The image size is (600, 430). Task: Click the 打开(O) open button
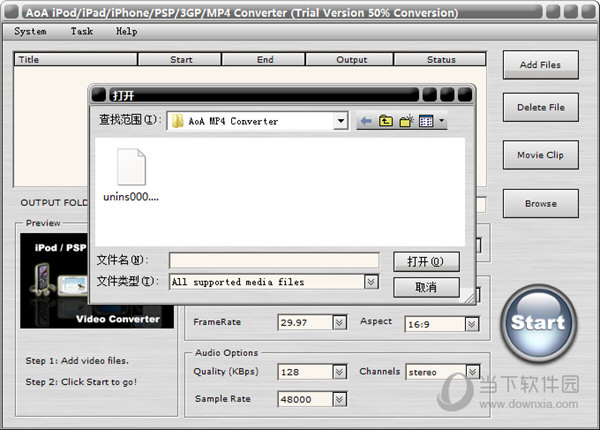tap(426, 262)
